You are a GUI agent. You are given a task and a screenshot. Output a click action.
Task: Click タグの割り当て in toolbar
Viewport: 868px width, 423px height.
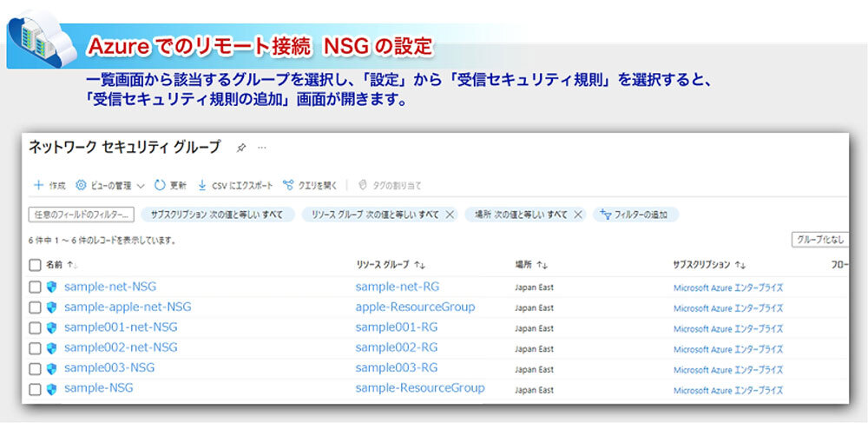(x=389, y=186)
